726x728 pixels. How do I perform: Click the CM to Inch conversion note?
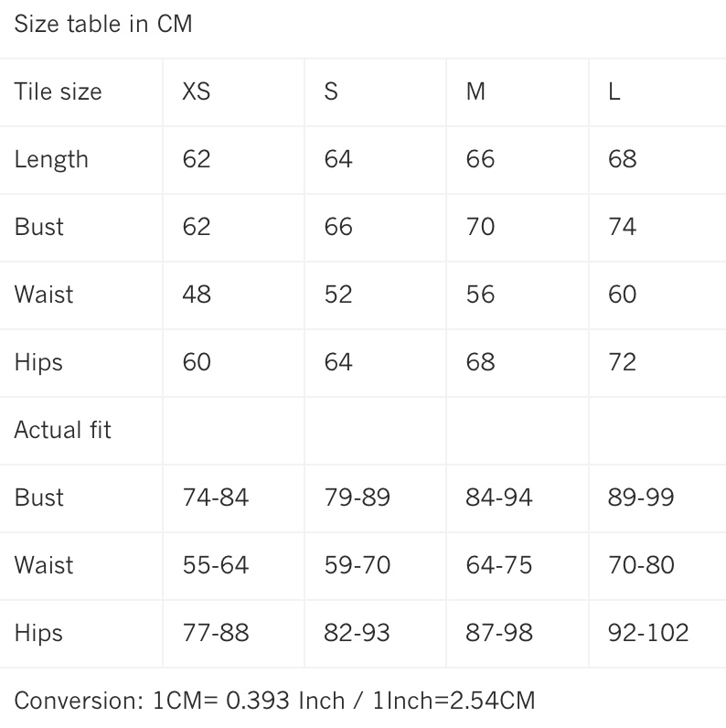tap(274, 701)
